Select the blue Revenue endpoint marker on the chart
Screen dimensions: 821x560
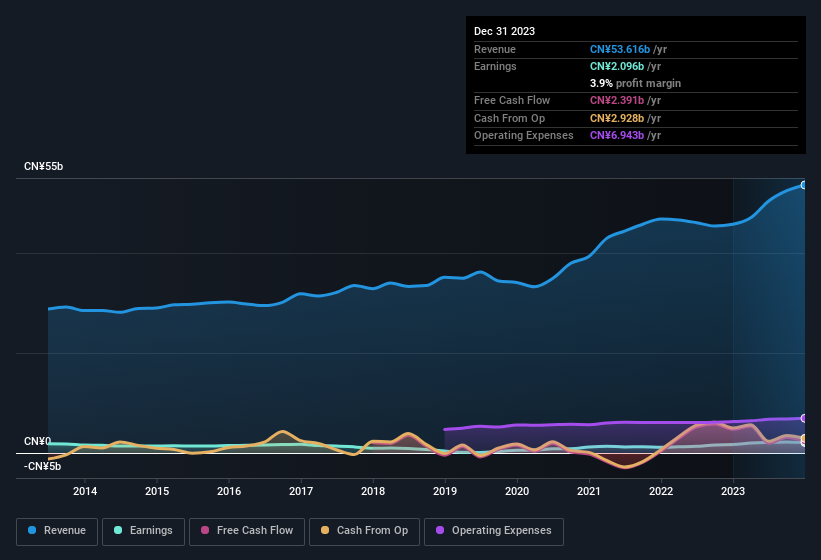pyautogui.click(x=803, y=185)
